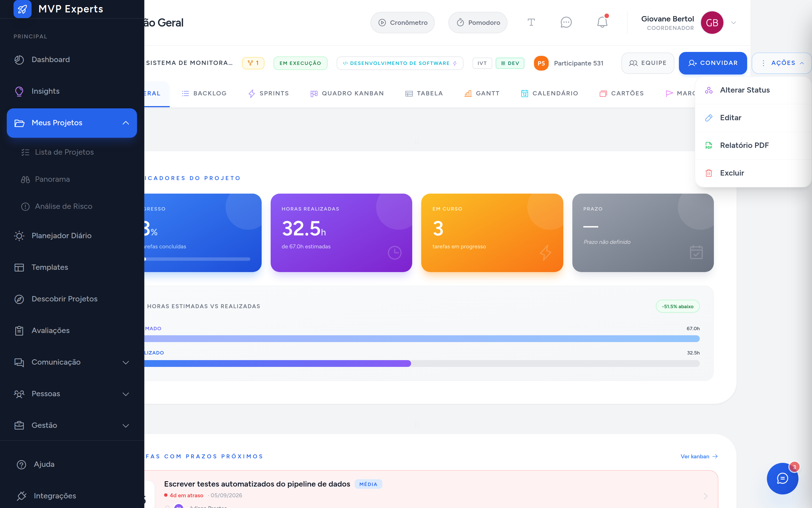
Task: Click the IVT tag
Action: pyautogui.click(x=482, y=63)
